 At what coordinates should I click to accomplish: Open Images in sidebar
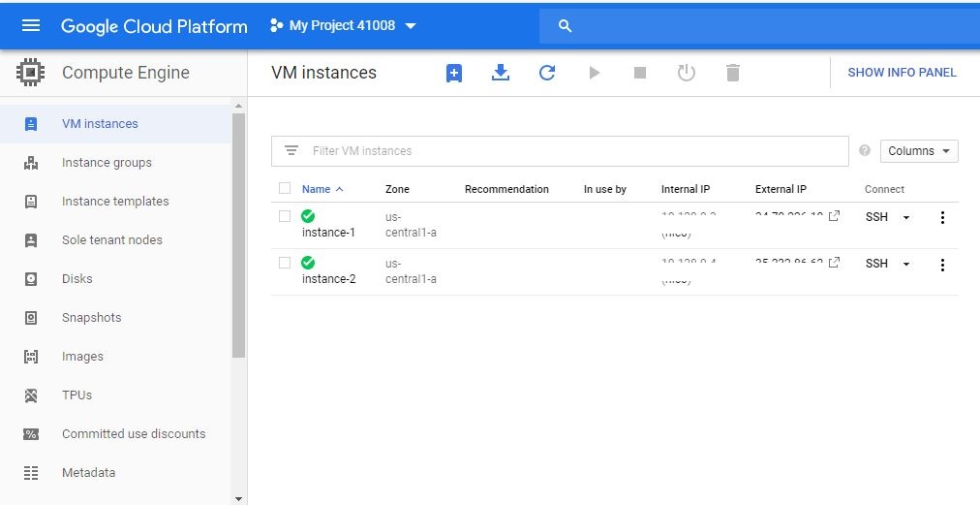tap(82, 357)
